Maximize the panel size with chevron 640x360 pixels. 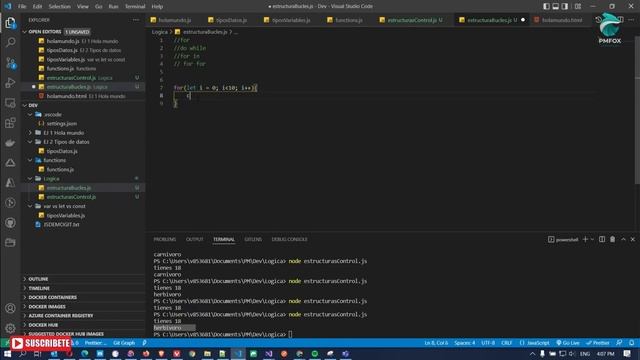coord(623,240)
